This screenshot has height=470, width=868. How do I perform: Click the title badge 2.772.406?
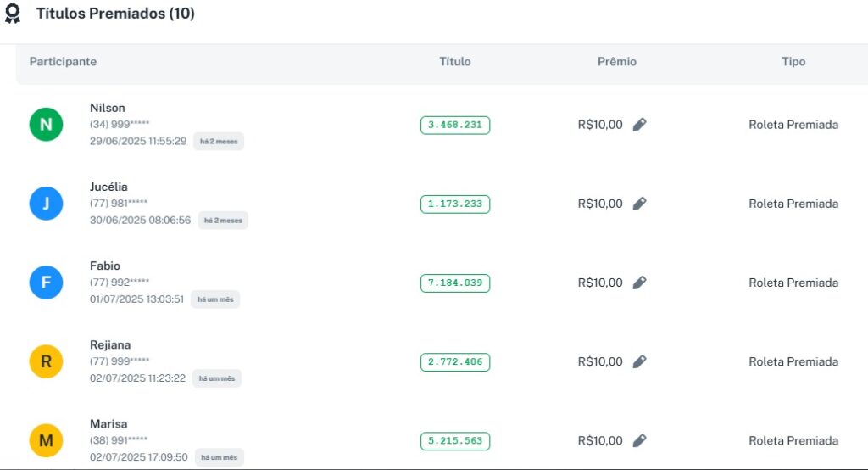tap(455, 361)
